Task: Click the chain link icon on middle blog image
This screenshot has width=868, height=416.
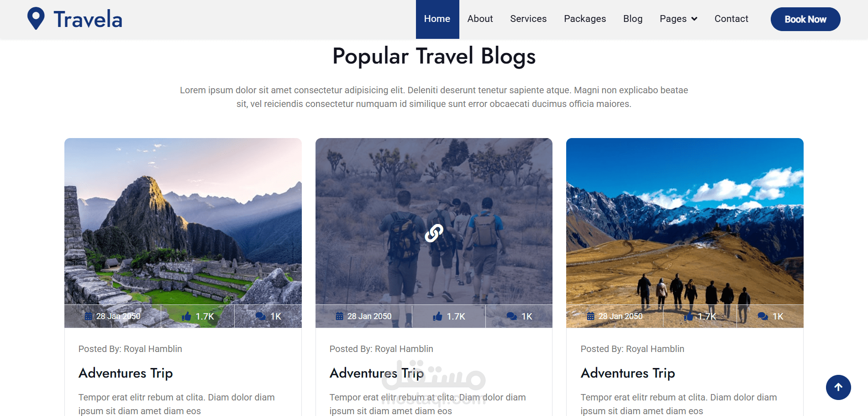Action: pyautogui.click(x=434, y=233)
